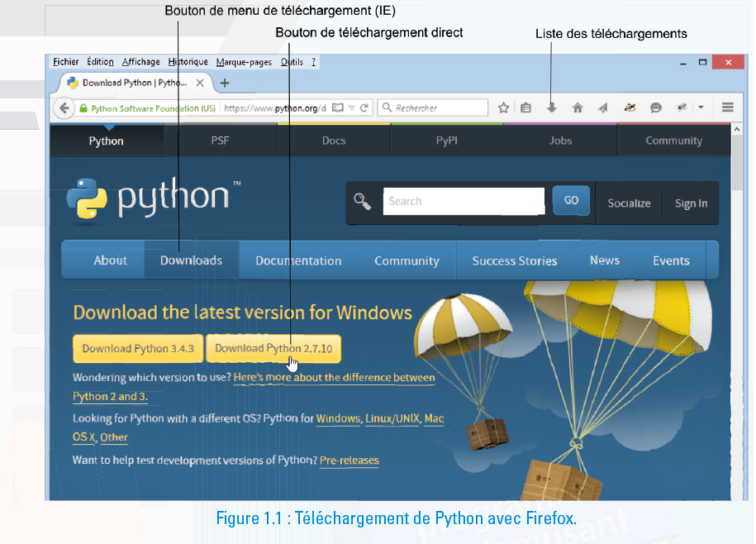756x544 pixels.
Task: Follow the Windows OS link
Action: pos(338,418)
